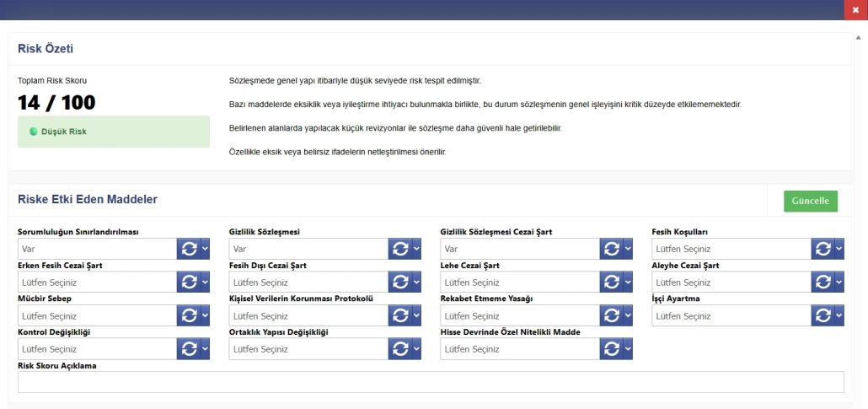
Task: Click the Risk Skoru Açıklama text field
Action: click(431, 382)
